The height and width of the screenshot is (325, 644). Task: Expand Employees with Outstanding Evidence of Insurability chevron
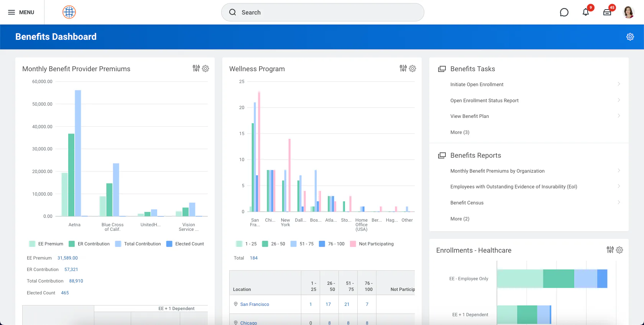tap(619, 186)
